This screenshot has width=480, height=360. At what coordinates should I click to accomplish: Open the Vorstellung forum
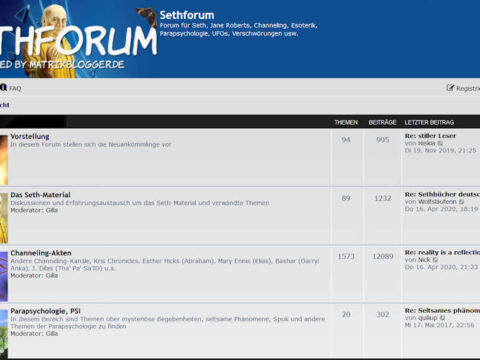30,136
